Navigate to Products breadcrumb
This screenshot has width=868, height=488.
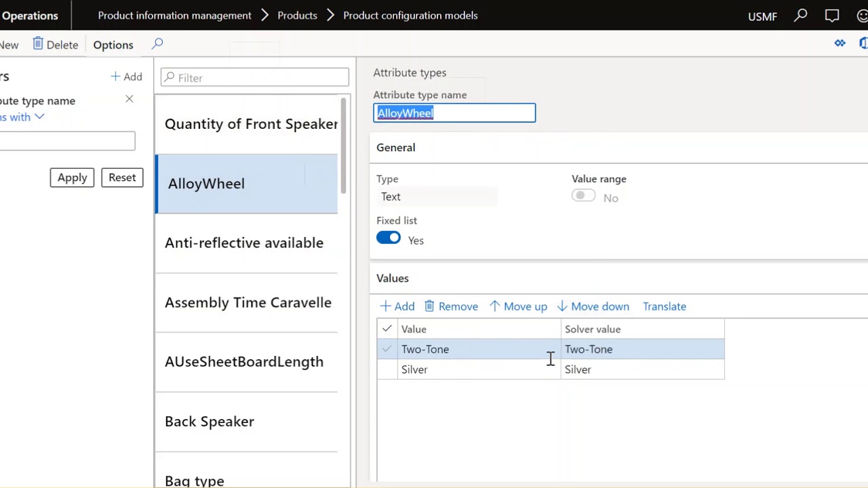297,15
